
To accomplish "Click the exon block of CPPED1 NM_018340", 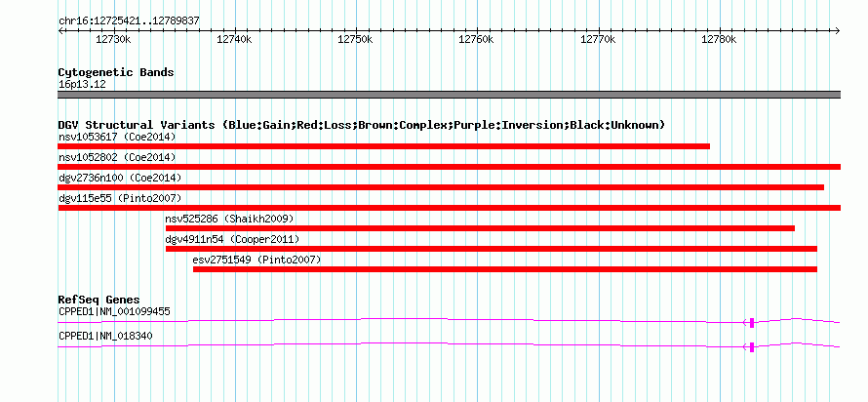I will (x=752, y=347).
